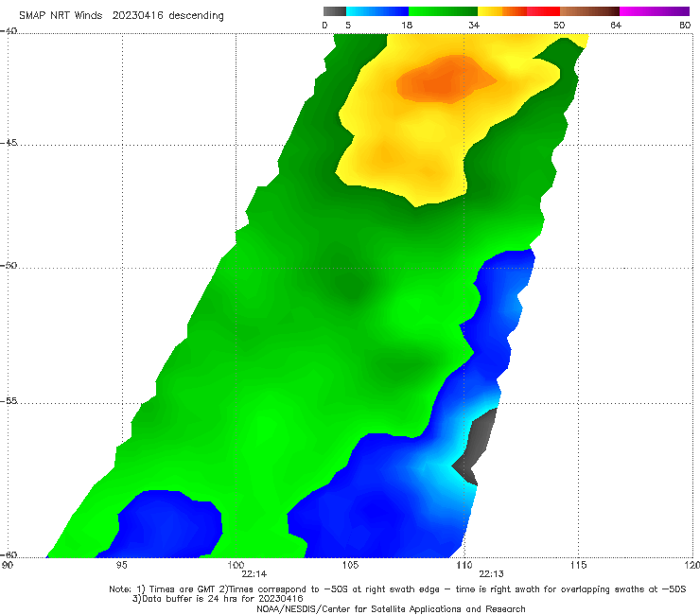Click the title text 'SMAP NRT Winds 20230416 descending'
This screenshot has height=615, width=700.
[121, 15]
